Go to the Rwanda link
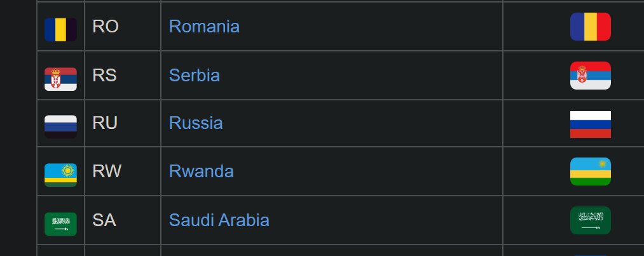Image resolution: width=644 pixels, height=256 pixels. click(x=201, y=172)
